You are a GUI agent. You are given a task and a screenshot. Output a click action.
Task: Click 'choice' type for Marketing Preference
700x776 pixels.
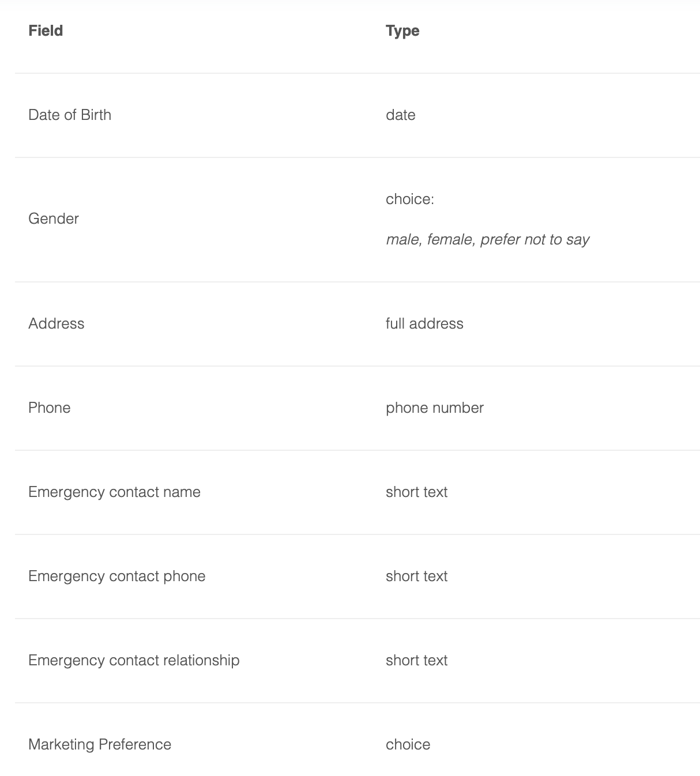pos(408,744)
